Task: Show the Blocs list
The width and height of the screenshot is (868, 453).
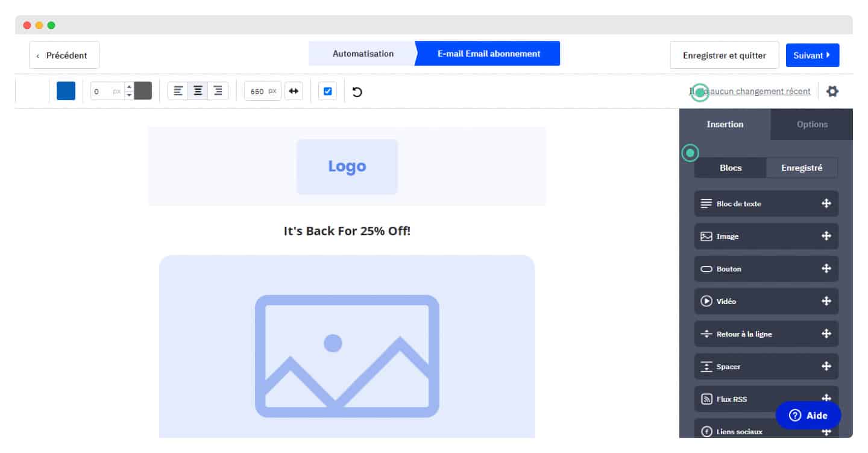Action: coord(731,168)
